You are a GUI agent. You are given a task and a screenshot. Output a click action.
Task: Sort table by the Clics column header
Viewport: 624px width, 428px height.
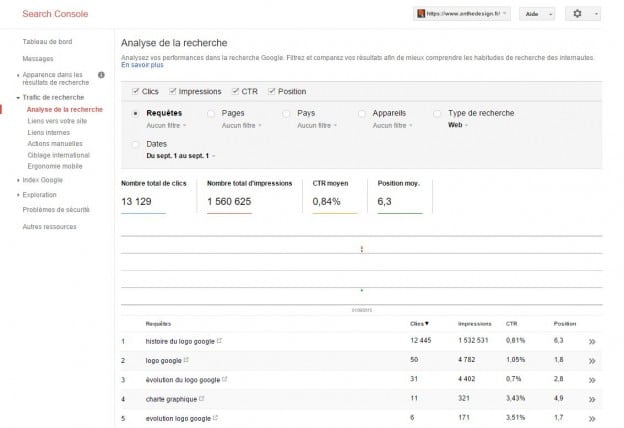(419, 324)
